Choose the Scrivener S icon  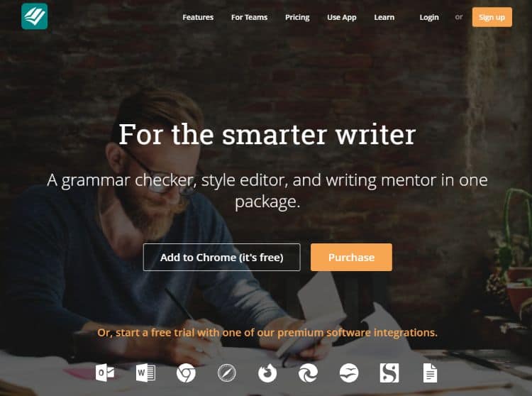point(389,373)
